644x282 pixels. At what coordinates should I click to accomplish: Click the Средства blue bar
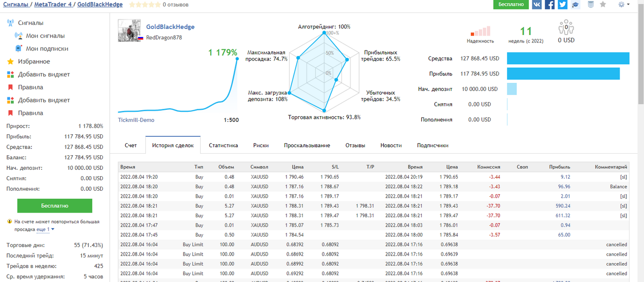(568, 58)
